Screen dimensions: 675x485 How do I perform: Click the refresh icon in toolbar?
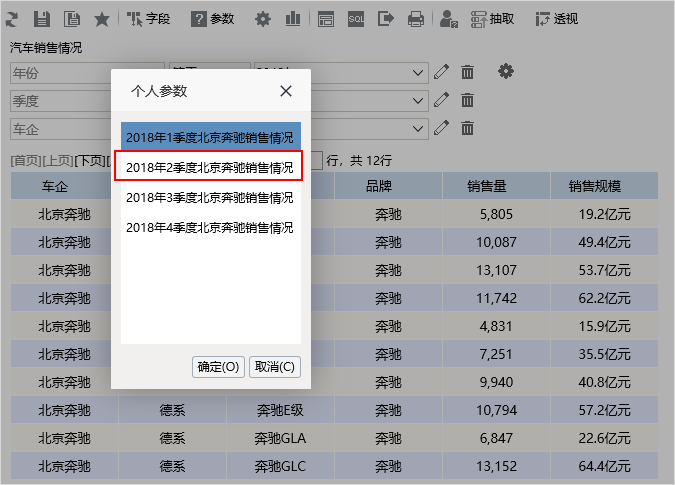coord(12,19)
